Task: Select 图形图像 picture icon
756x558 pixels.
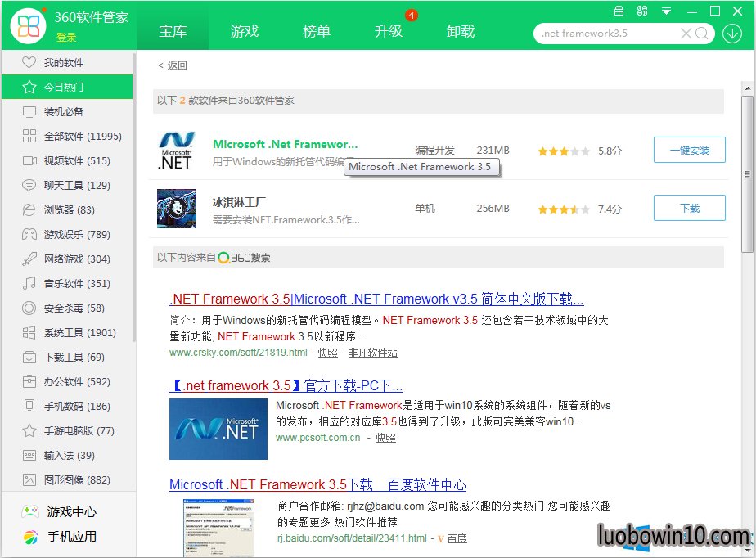Action: [x=29, y=480]
